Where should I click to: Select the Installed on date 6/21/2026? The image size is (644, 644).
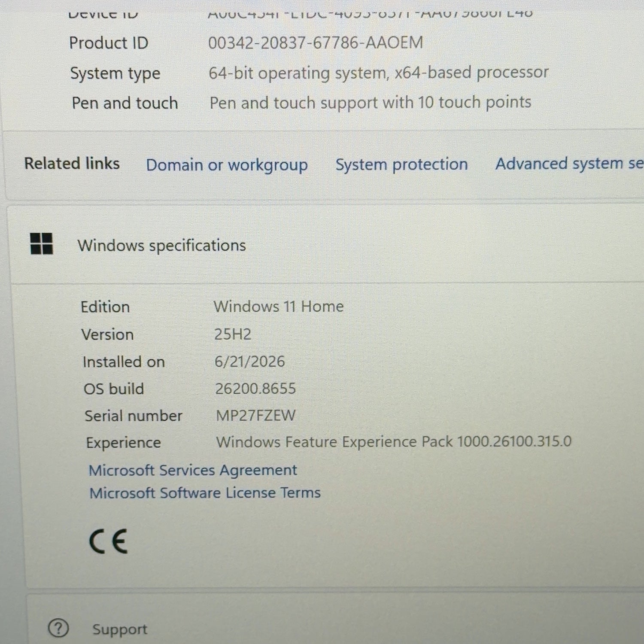coord(249,361)
